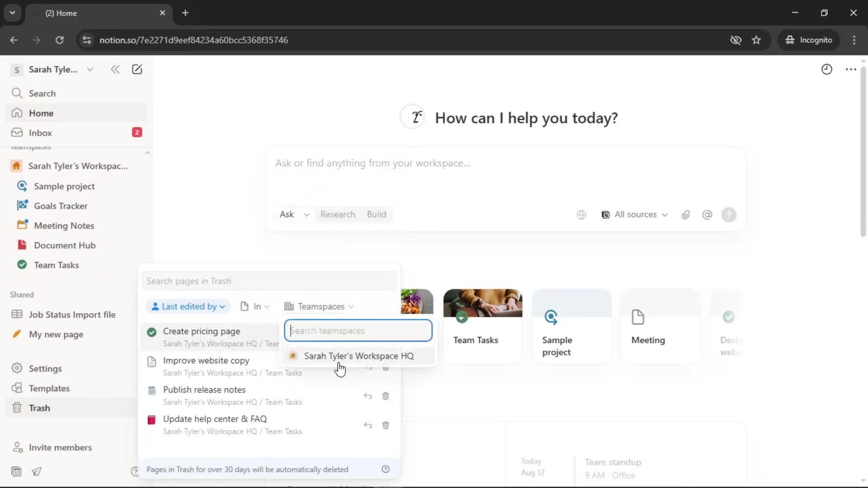Image resolution: width=868 pixels, height=488 pixels.
Task: Open a new browser tab
Action: [x=185, y=13]
